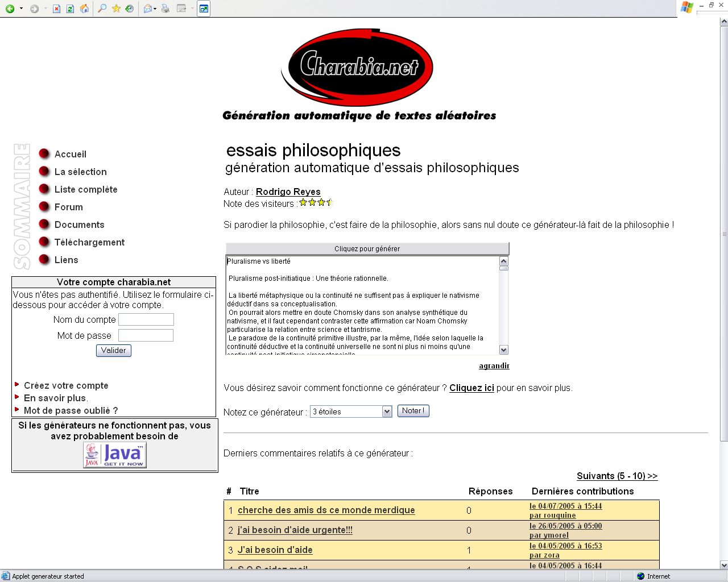
Task: Go to Suivants (5 - 10) >> comments
Action: (617, 476)
